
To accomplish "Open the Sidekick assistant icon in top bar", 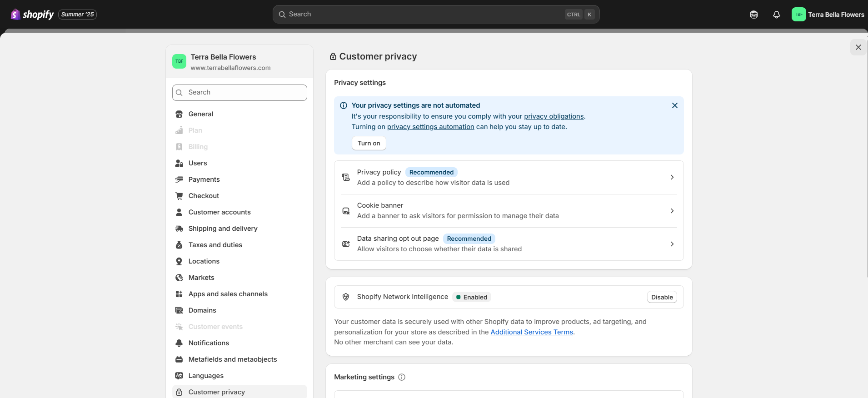I will pyautogui.click(x=753, y=15).
